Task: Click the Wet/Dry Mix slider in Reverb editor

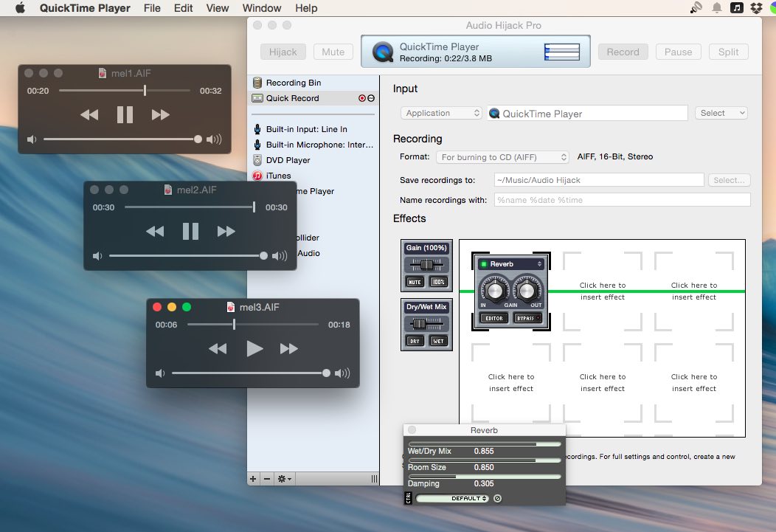Action: (x=485, y=444)
